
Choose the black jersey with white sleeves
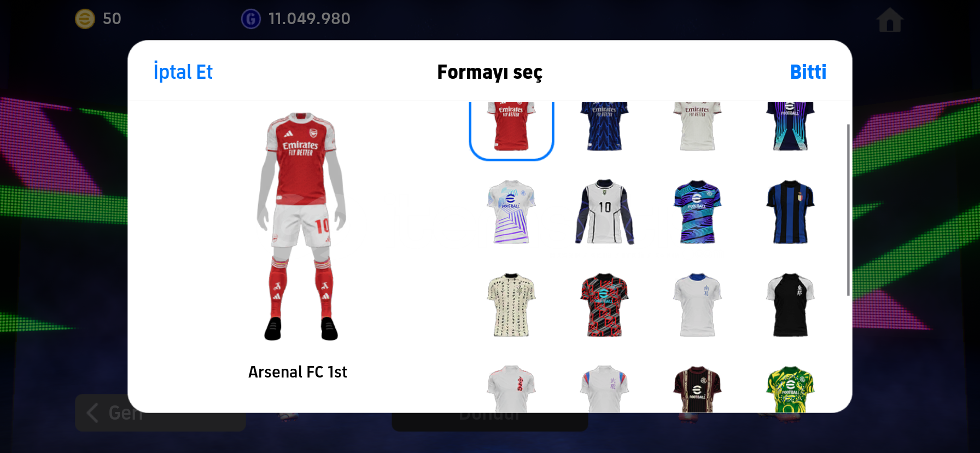click(x=790, y=305)
